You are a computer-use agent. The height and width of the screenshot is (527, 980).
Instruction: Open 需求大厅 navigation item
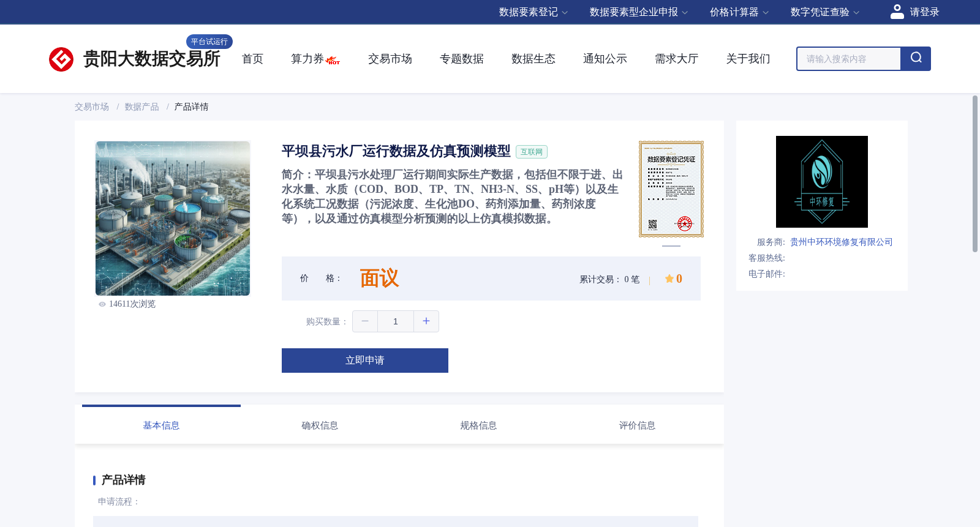click(677, 59)
